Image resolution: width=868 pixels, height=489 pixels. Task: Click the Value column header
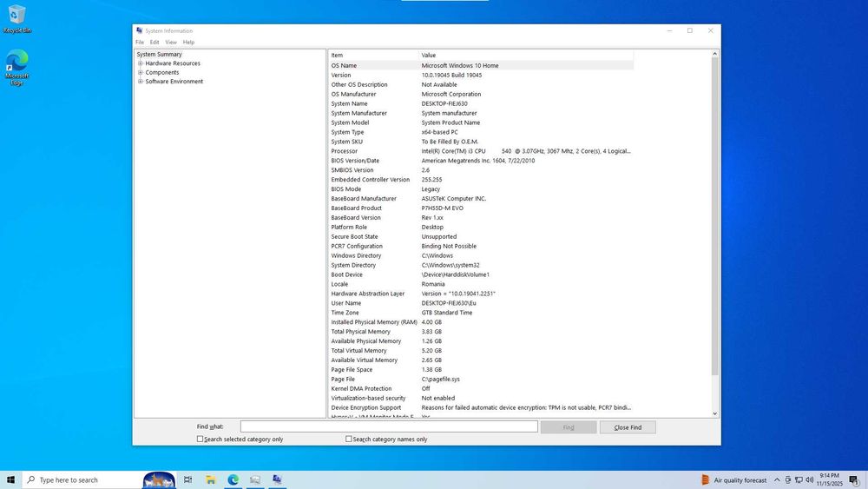coord(526,55)
